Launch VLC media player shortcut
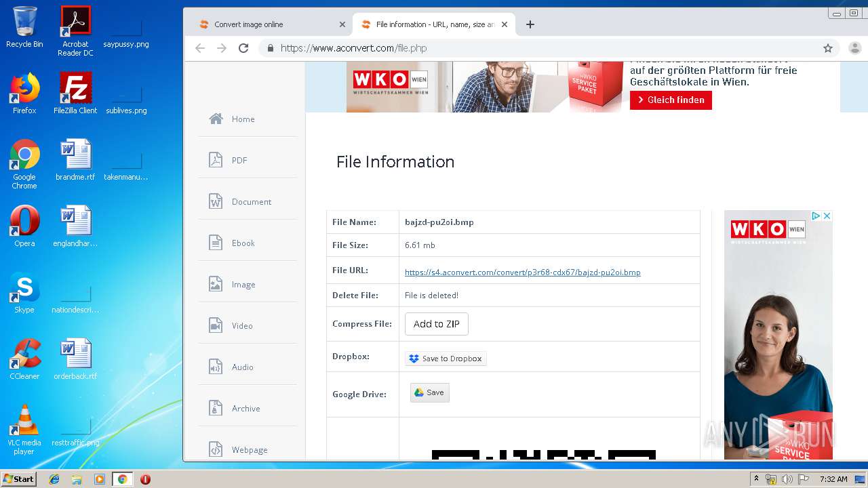 coord(24,430)
